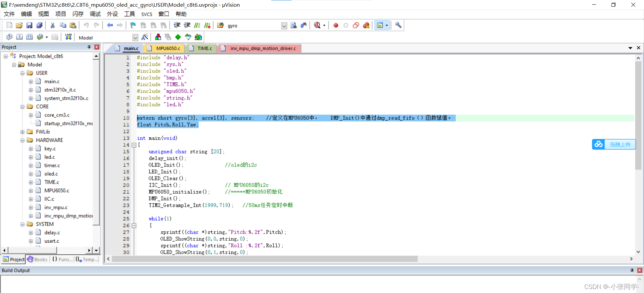The height and width of the screenshot is (293, 644).
Task: Click the editor vertical scrollbar thumb
Action: tap(638, 116)
